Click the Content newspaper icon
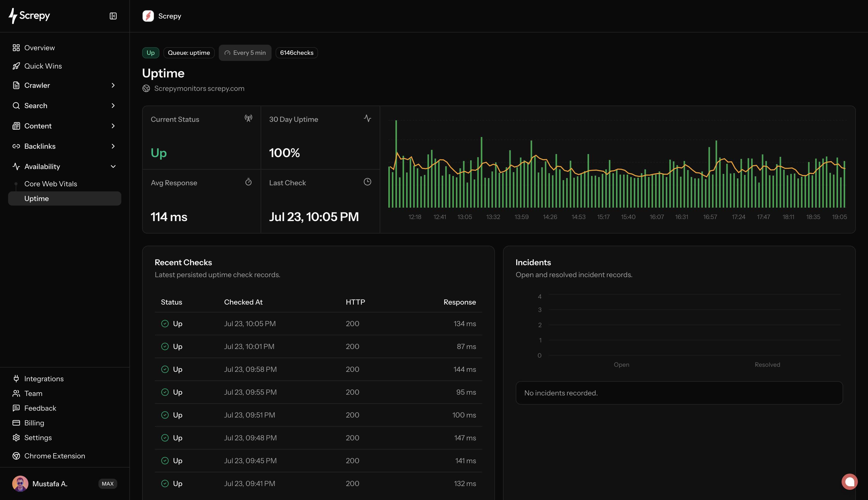This screenshot has height=500, width=868. click(x=16, y=126)
